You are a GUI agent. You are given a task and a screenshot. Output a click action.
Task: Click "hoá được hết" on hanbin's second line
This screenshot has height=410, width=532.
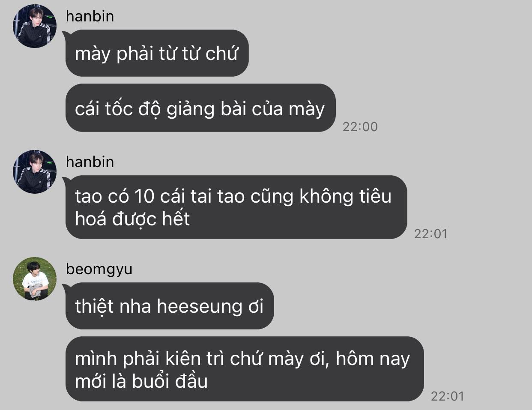[132, 219]
